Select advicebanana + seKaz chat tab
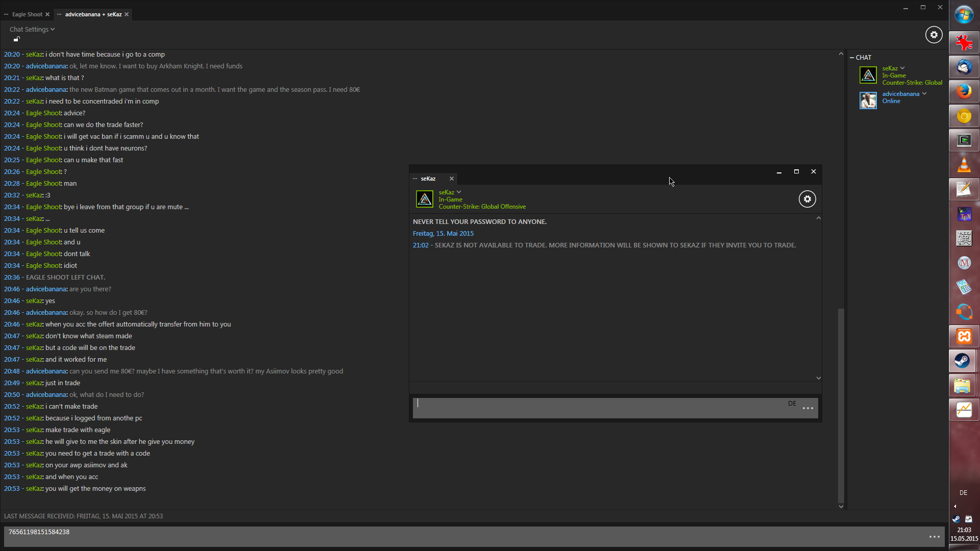 tap(93, 14)
